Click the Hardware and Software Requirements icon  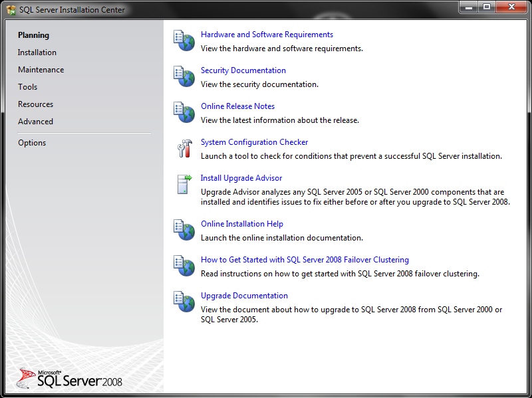click(184, 40)
